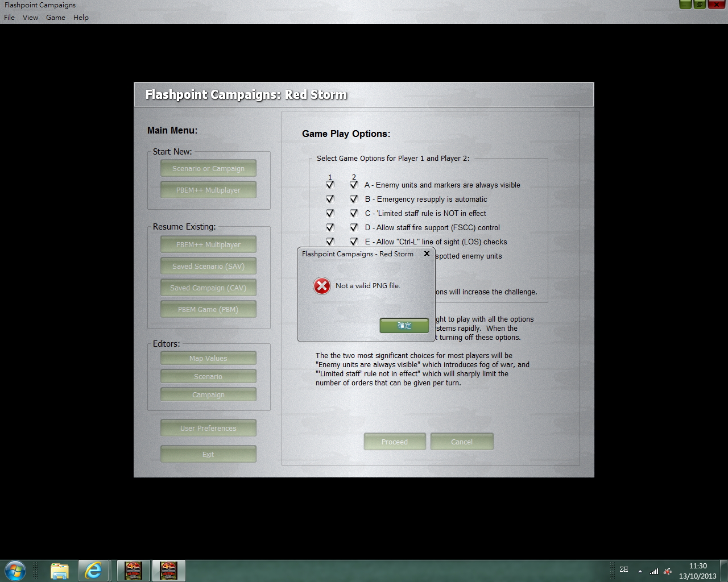This screenshot has width=728, height=582.
Task: Open the Game menu
Action: click(x=56, y=18)
